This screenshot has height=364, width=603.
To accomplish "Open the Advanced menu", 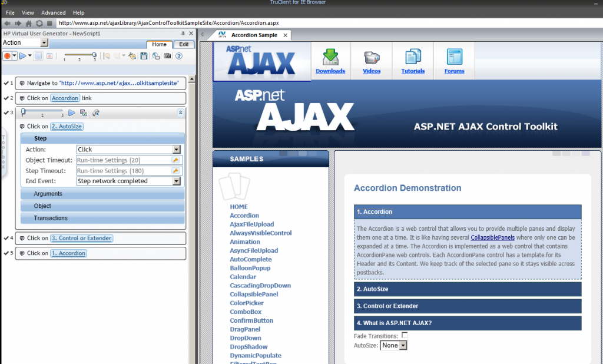I will pos(54,13).
